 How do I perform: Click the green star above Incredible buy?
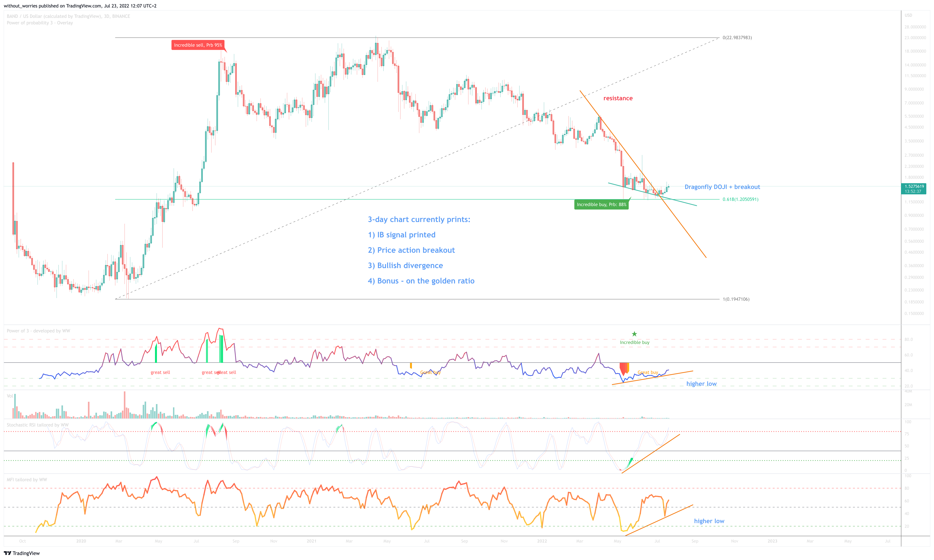click(x=634, y=334)
